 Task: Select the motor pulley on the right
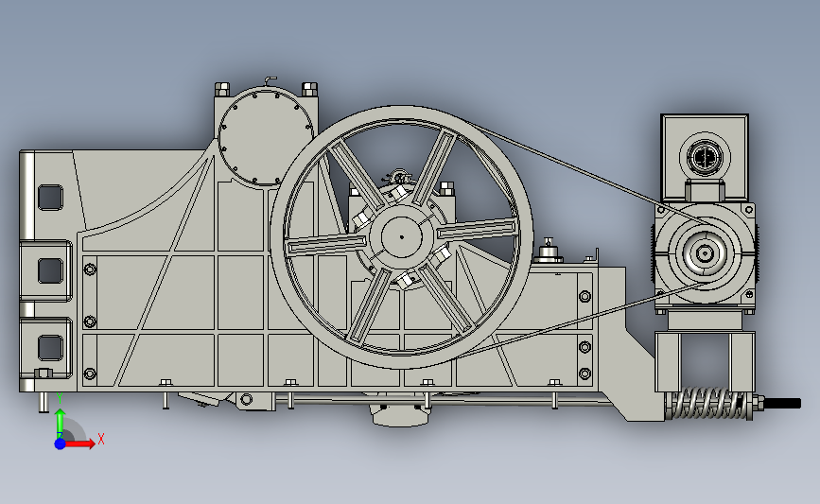[705, 253]
